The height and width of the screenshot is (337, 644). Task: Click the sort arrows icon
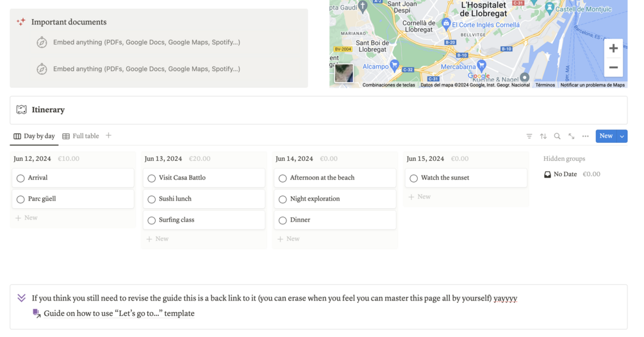tap(543, 136)
